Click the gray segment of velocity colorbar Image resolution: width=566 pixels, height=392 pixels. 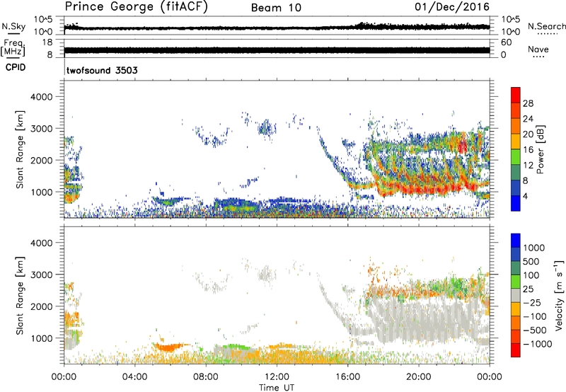[x=516, y=296]
